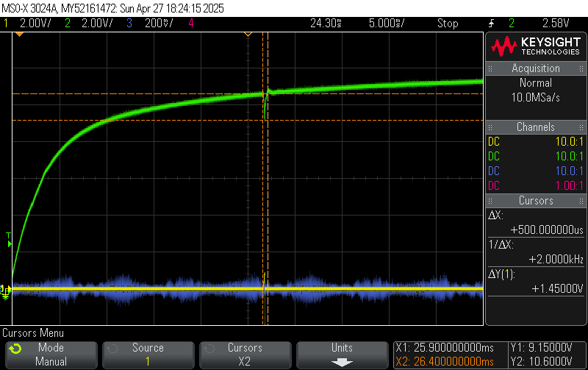The image size is (588, 370).
Task: Click the orange trigger time reference marker
Action: (19, 35)
